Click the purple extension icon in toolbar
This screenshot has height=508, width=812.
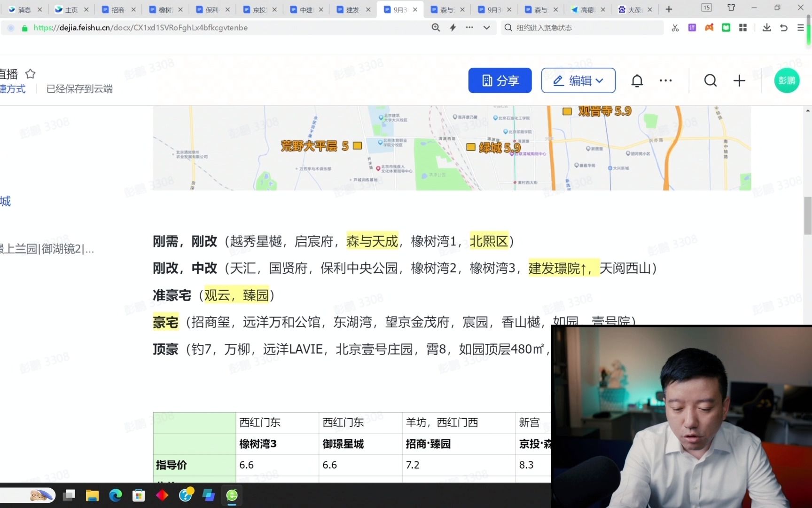(x=692, y=28)
